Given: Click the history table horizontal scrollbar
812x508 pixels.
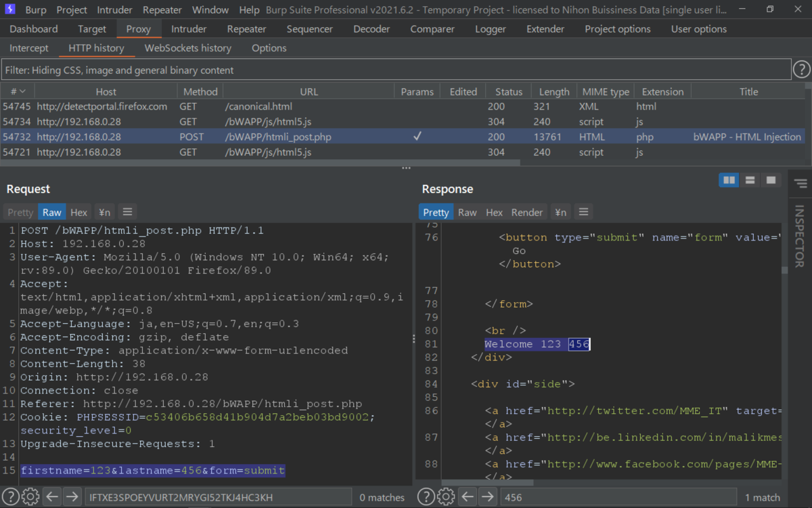Looking at the screenshot, I should click(x=261, y=163).
